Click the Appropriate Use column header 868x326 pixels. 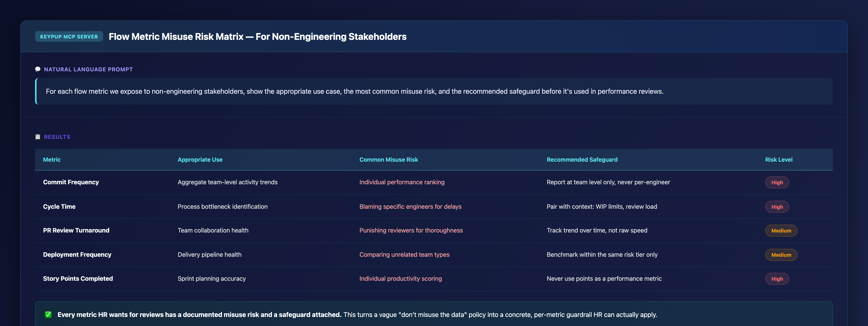(x=200, y=160)
